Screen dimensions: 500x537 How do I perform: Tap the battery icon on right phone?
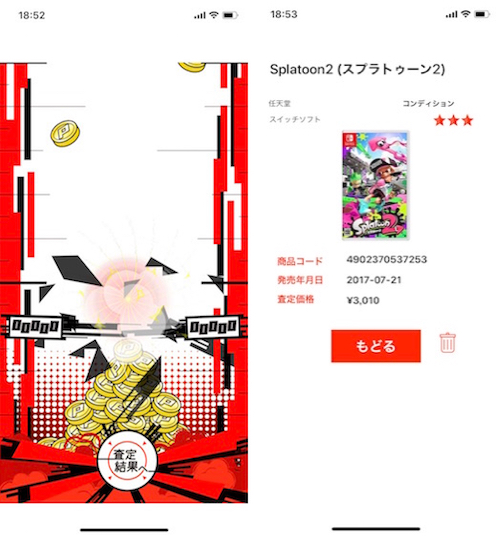point(482,14)
